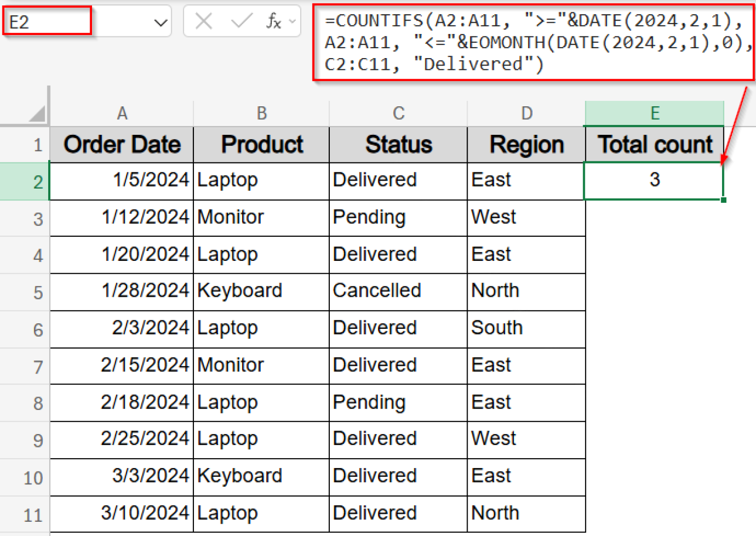The width and height of the screenshot is (756, 536).
Task: Click the Name Box showing E2
Action: point(47,21)
